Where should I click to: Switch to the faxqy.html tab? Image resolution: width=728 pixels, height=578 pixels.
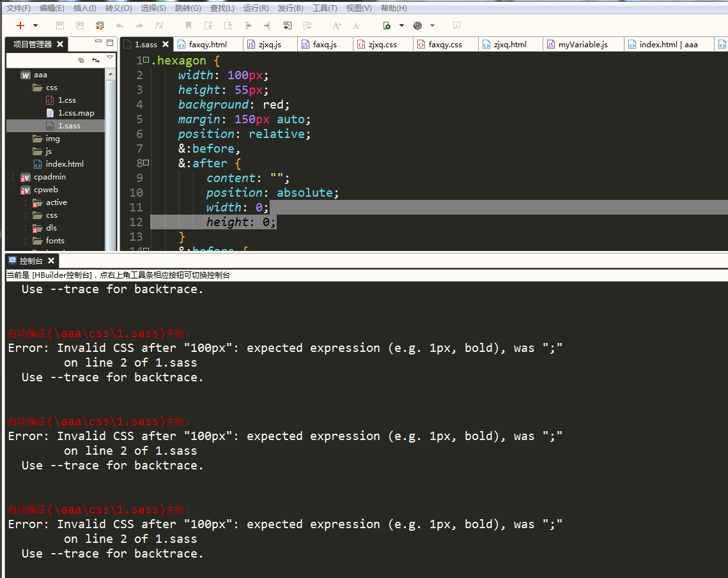pos(208,44)
